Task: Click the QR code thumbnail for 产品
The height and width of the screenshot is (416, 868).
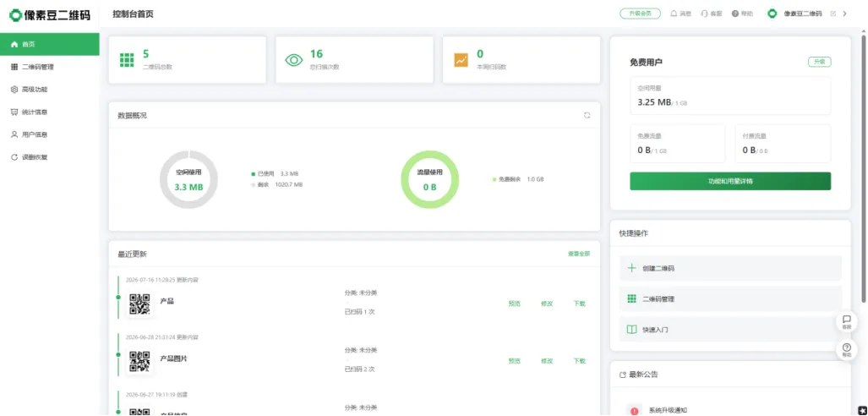Action: 139,304
